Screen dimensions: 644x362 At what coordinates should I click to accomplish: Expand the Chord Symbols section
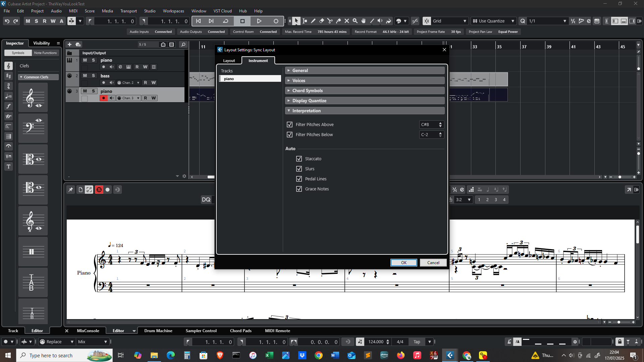coord(307,90)
